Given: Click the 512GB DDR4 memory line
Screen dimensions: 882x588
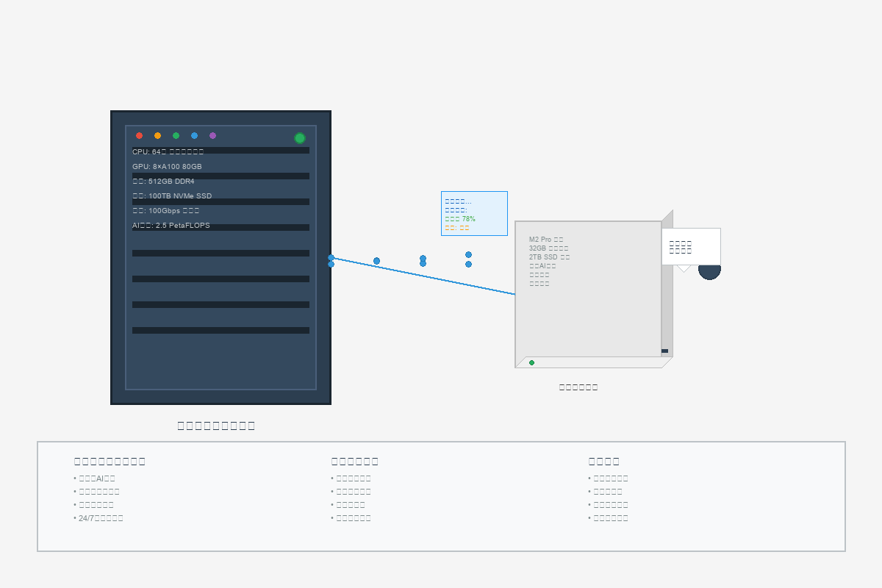Looking at the screenshot, I should pos(163,182).
